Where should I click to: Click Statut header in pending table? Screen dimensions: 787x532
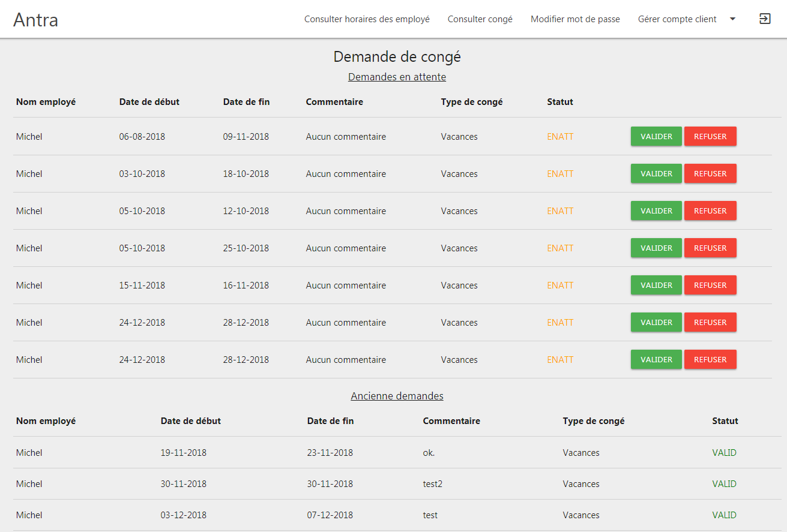(560, 102)
